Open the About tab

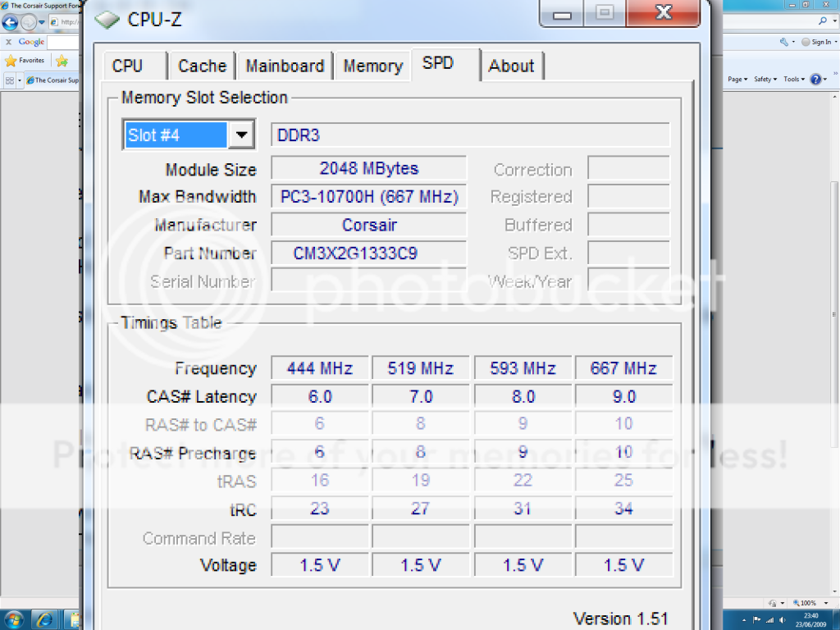pyautogui.click(x=511, y=66)
